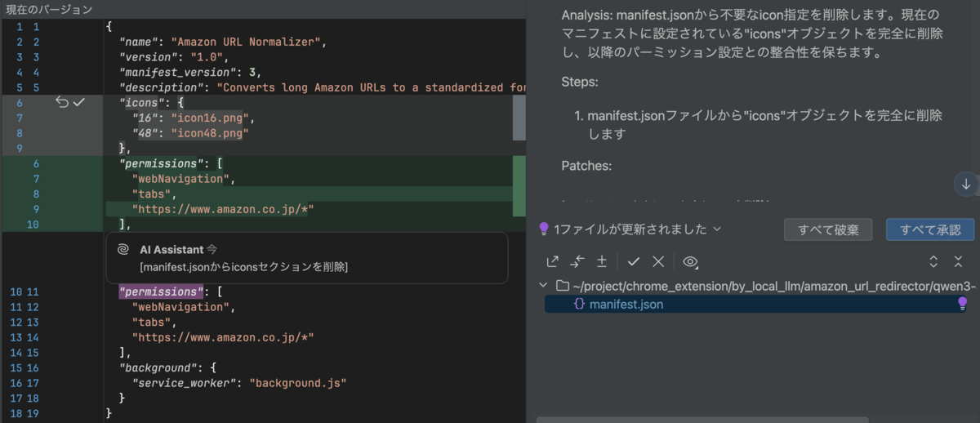Screen dimensions: 980x423
Task: Click the AI Assistant swirl icon
Action: pos(122,250)
